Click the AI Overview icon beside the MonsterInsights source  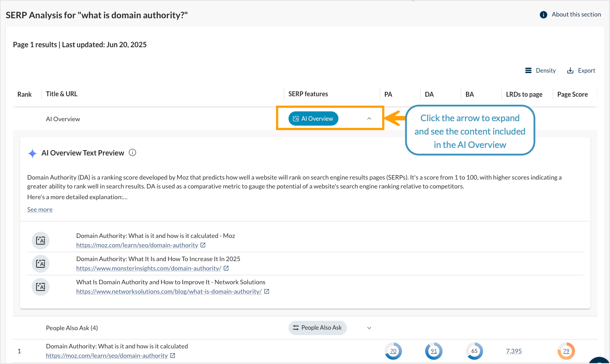coord(41,263)
